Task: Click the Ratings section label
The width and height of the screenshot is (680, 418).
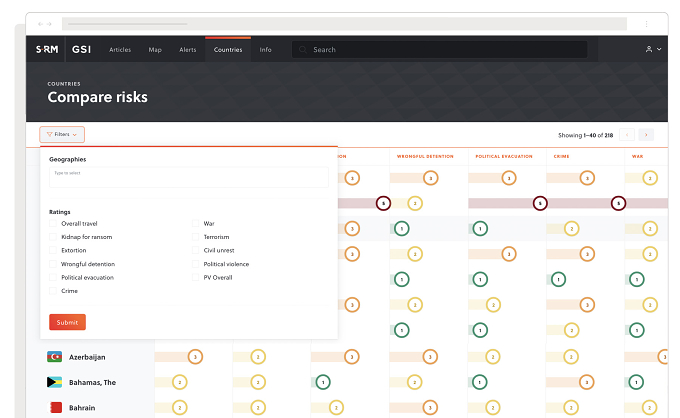Action: [59, 212]
